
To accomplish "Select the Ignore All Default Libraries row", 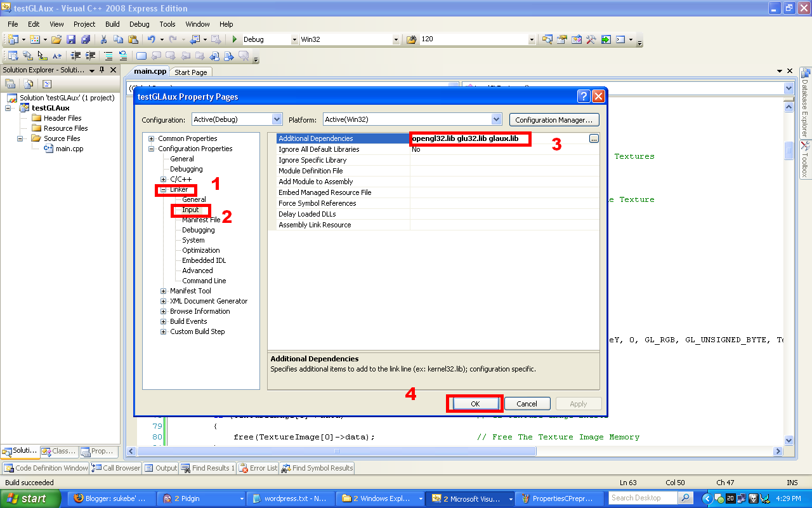I will pos(434,150).
